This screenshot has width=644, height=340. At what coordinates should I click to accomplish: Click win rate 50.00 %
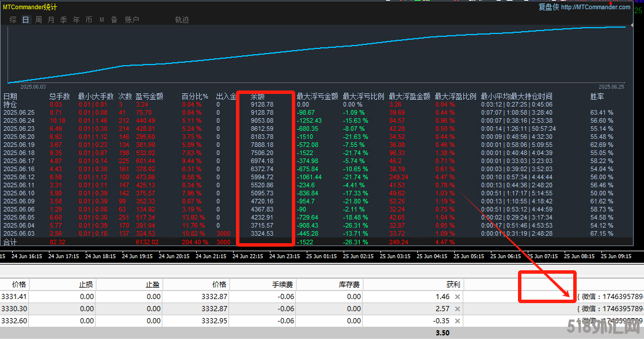601,193
